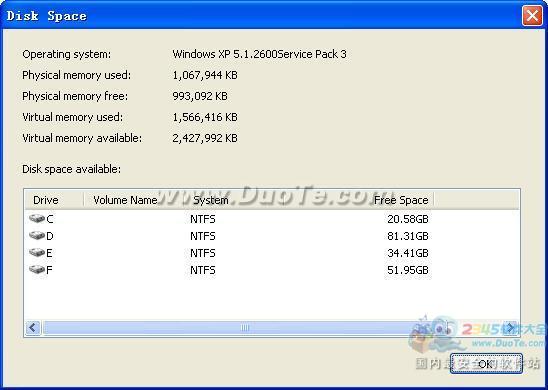This screenshot has width=548, height=390.
Task: Click the drive letter F in the list
Action: (49, 270)
